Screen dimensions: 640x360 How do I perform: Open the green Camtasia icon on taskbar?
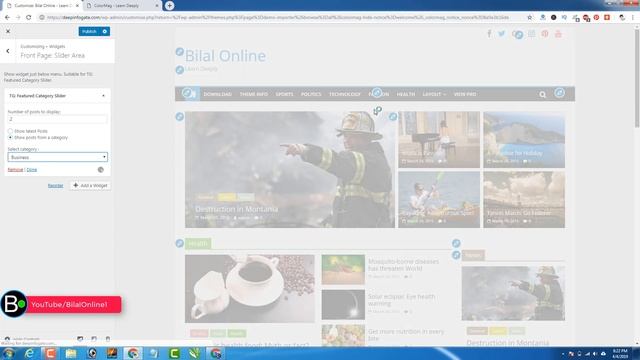tap(174, 353)
